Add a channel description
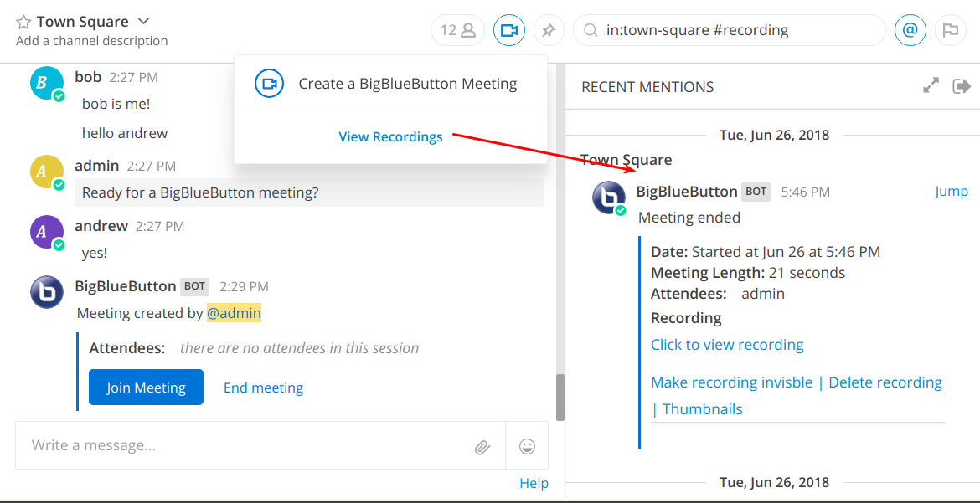The width and height of the screenshot is (980, 503). click(x=92, y=41)
